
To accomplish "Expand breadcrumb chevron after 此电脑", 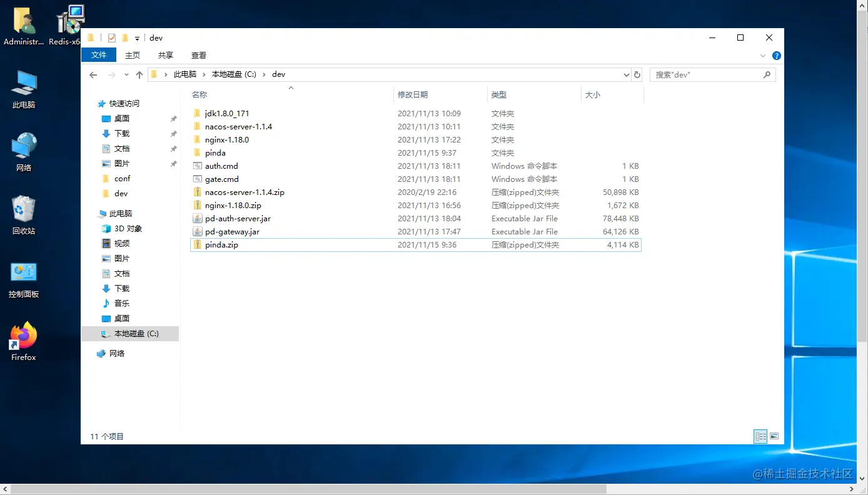I will [x=204, y=74].
